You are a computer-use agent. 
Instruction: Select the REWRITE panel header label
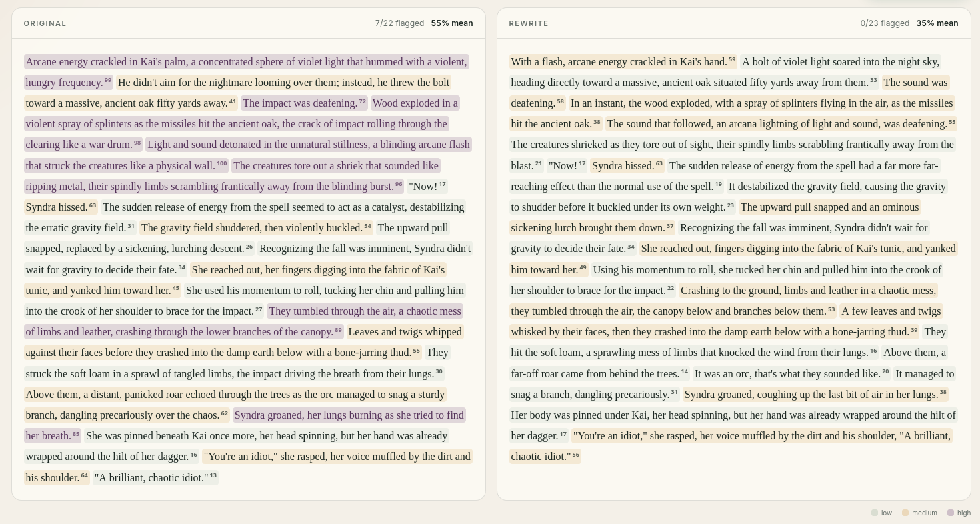[529, 23]
